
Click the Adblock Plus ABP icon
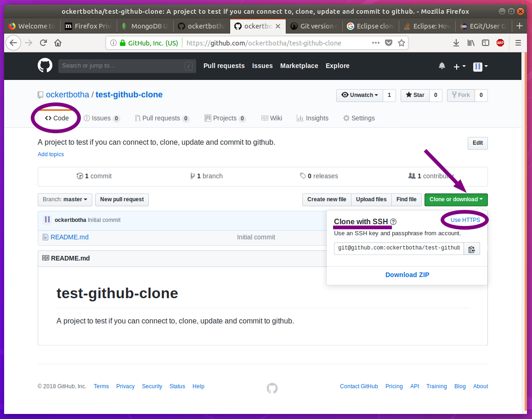click(x=500, y=43)
